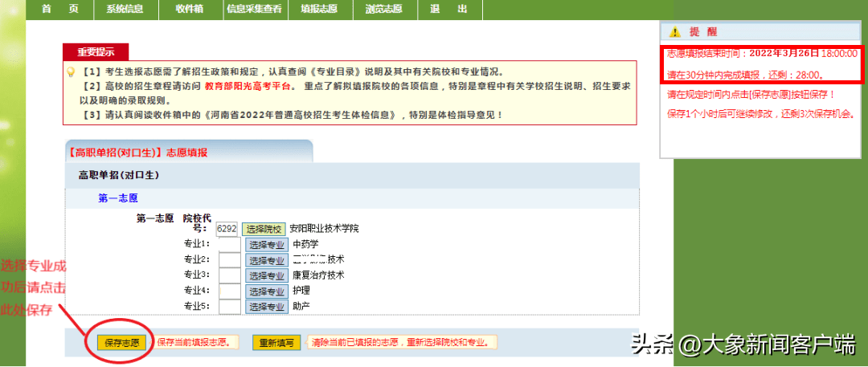This screenshot has height=367, width=868.
Task: Click the 退出 menu item
Action: click(x=449, y=10)
